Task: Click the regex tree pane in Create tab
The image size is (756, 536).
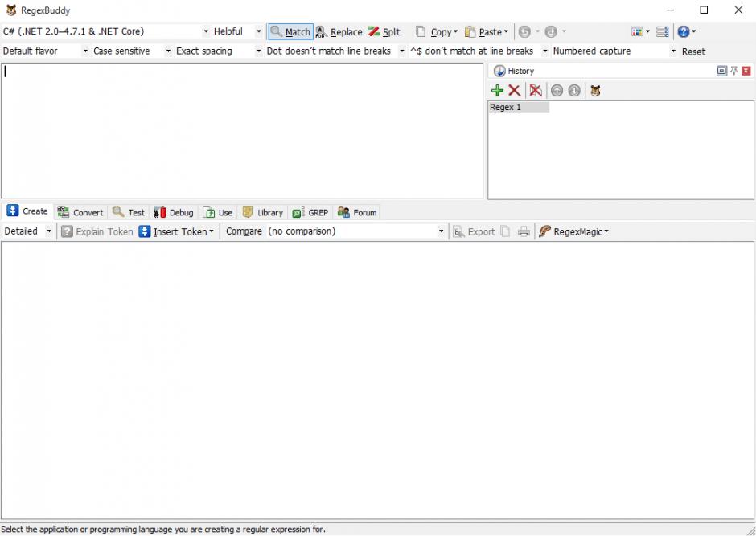Action: [x=377, y=380]
